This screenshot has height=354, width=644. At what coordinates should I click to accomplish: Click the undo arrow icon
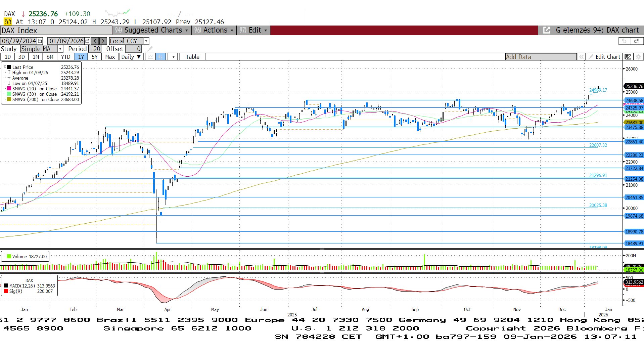pos(624,41)
